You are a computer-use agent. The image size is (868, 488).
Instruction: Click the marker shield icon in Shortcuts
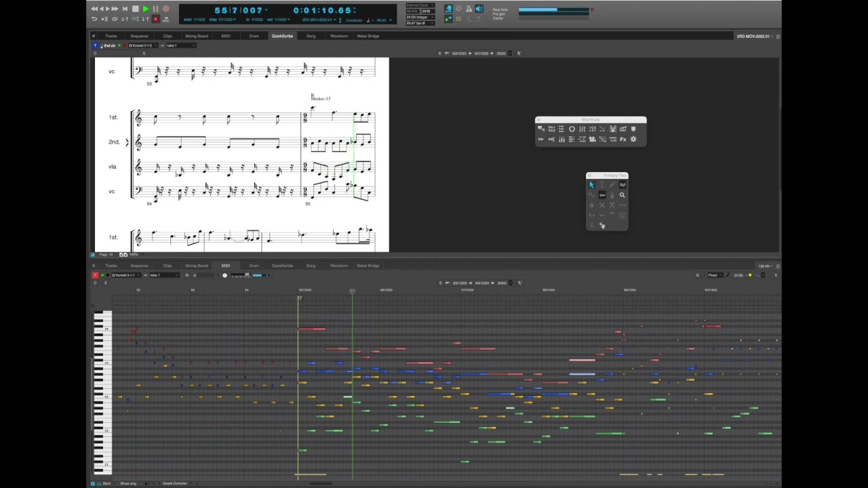tap(633, 129)
